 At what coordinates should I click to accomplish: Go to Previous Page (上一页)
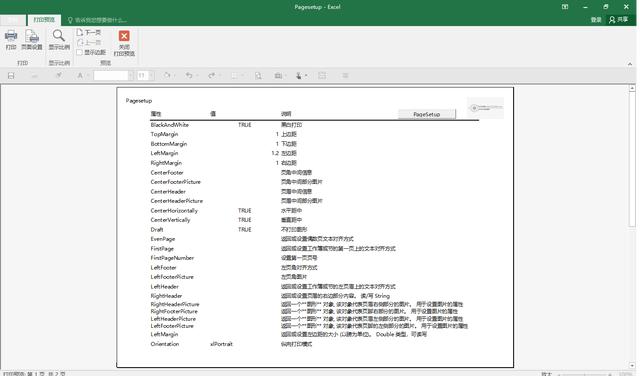pos(89,42)
